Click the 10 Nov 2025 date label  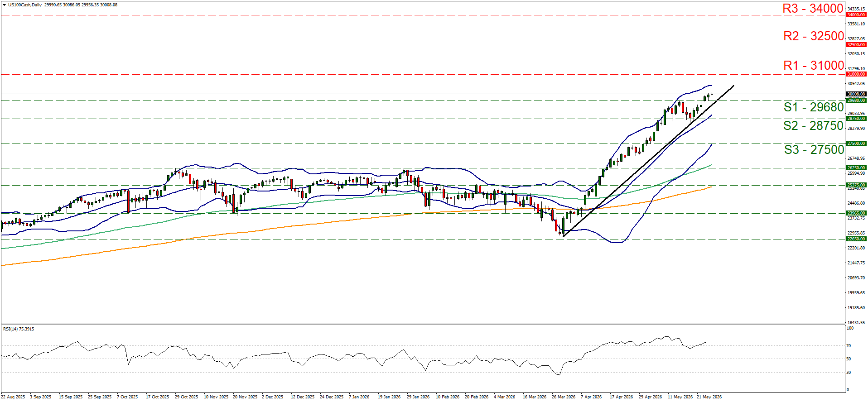pos(216,397)
